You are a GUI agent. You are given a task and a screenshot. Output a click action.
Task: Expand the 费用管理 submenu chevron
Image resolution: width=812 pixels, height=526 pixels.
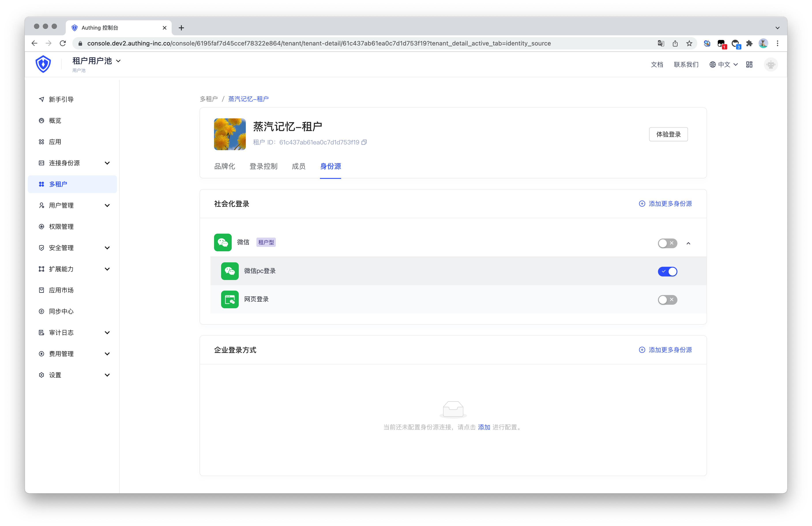(x=107, y=354)
